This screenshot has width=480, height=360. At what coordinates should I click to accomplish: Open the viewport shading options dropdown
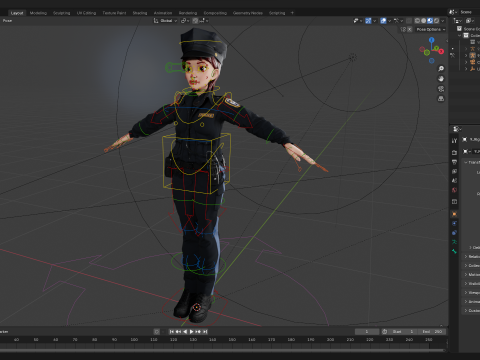click(443, 21)
